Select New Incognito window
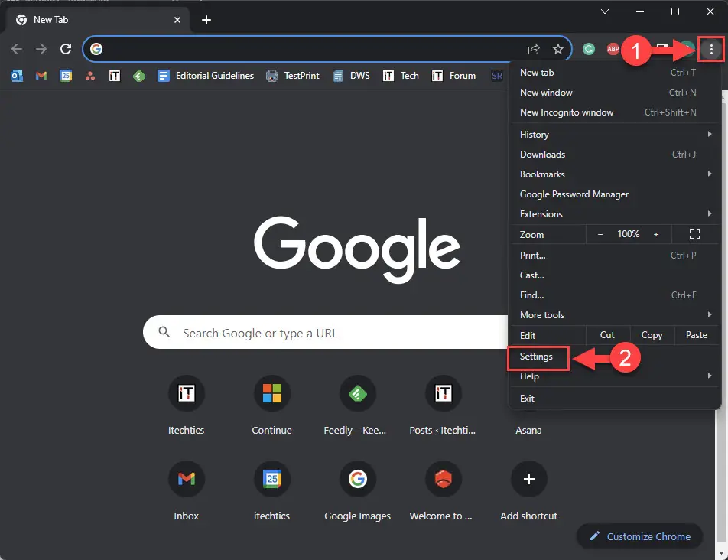 pos(616,112)
